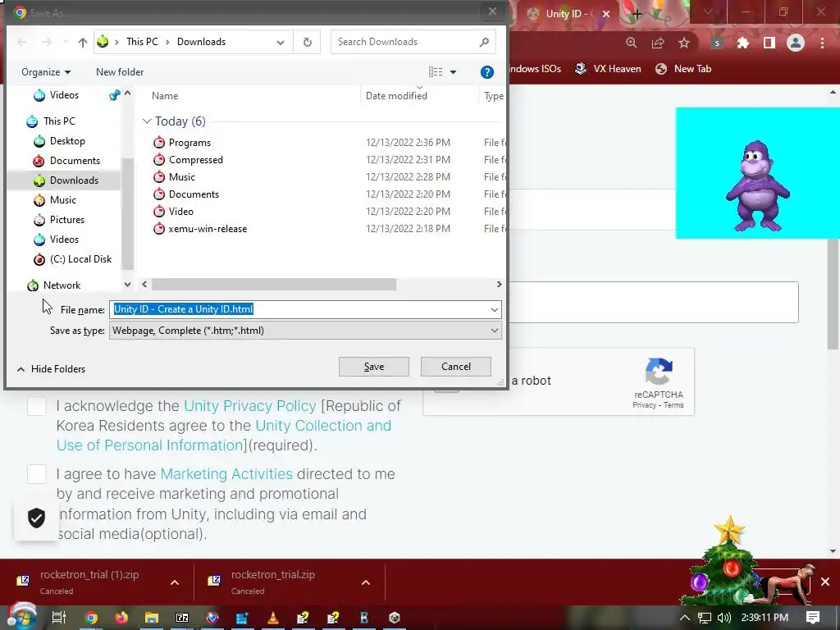The image size is (840, 630).
Task: Open the notification center icon
Action: tap(813, 618)
